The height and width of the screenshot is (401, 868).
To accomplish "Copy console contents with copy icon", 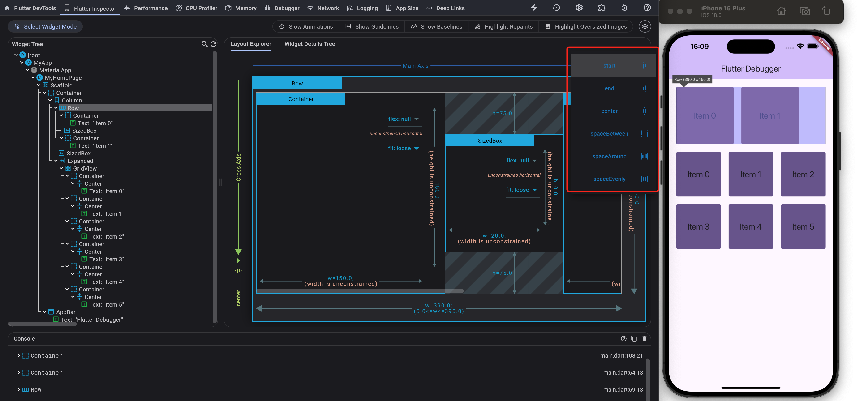I will coord(634,338).
